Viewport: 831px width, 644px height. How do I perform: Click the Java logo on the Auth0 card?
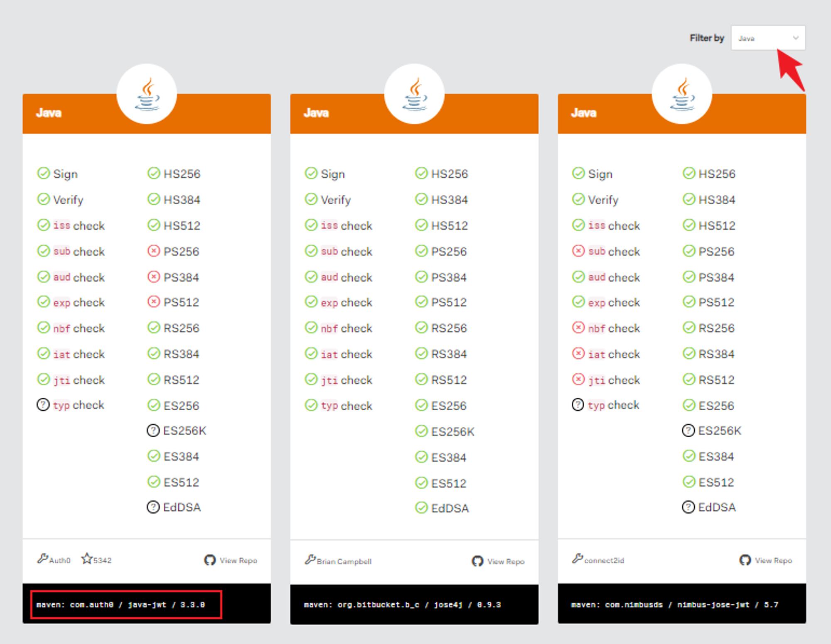coord(147,94)
